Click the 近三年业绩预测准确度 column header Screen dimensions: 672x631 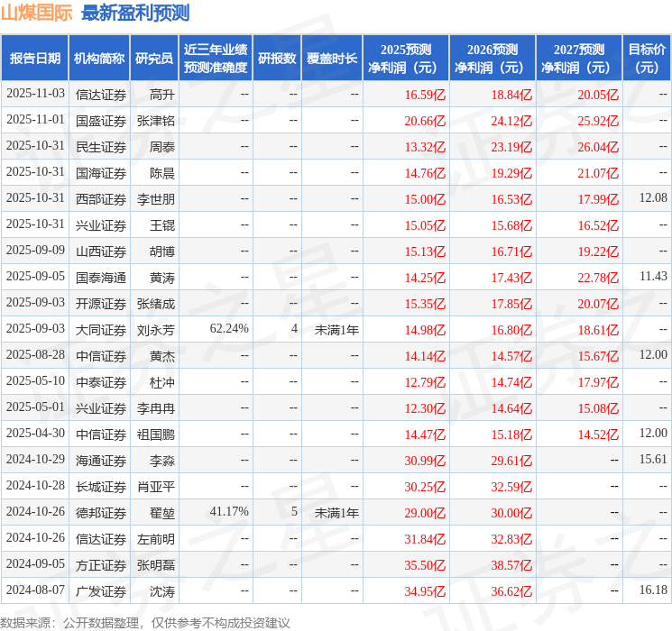click(x=216, y=59)
